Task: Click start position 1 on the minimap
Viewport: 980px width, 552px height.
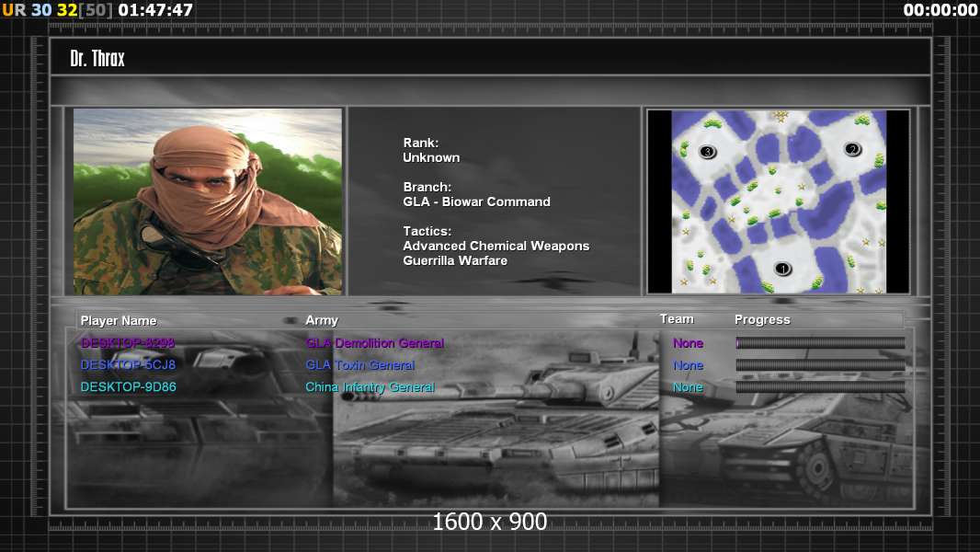Action: [x=782, y=269]
